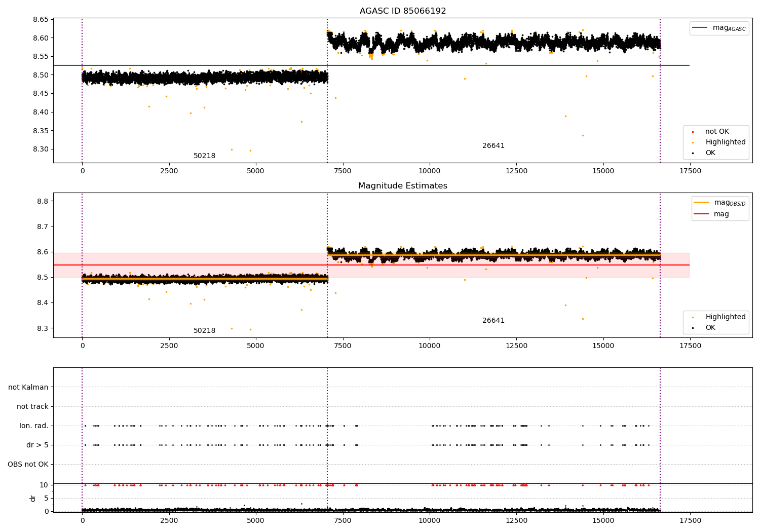
Task: Click the 8.8 y-tick in middle plot
Action: (43, 201)
